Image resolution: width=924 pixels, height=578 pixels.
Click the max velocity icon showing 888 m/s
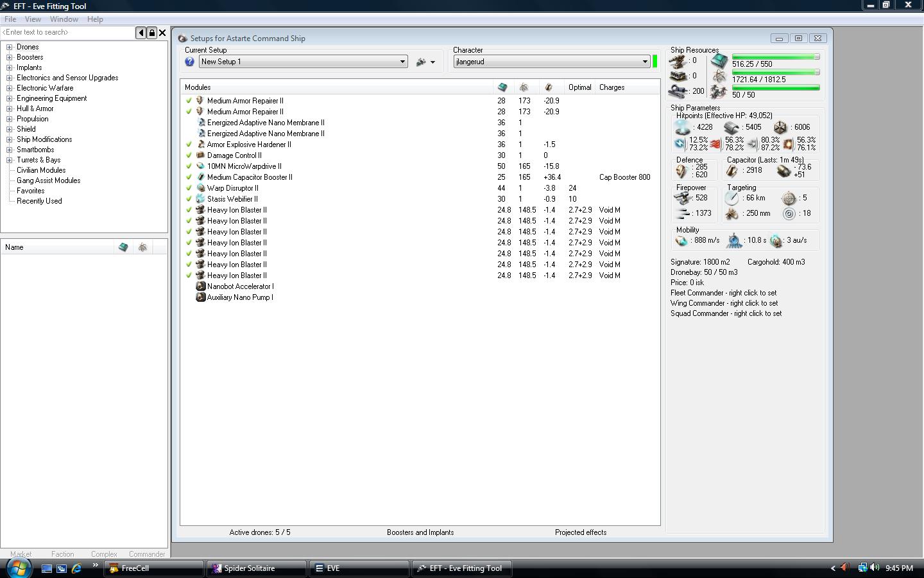click(681, 241)
